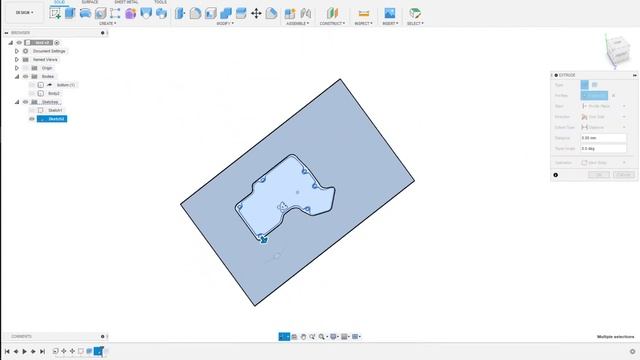Click the Joint icon in Assemble
Image resolution: width=640 pixels, height=360 pixels.
pyautogui.click(x=305, y=13)
